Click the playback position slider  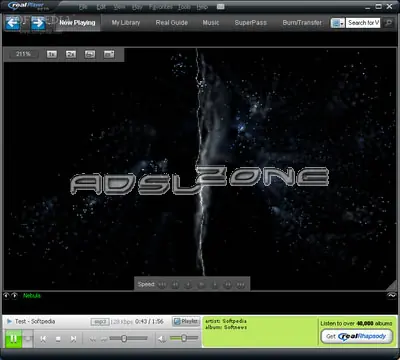tap(128, 339)
